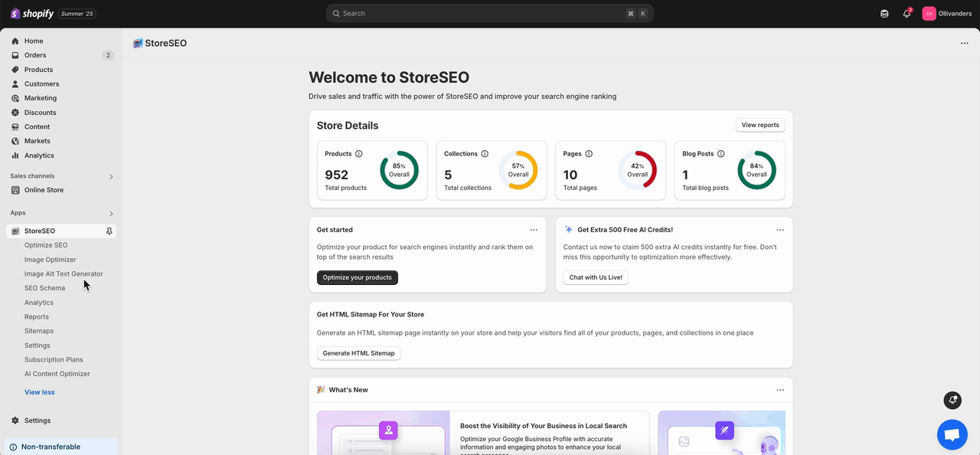The height and width of the screenshot is (455, 980).
Task: Click the StoreSEO app icon in sidebar
Action: (x=15, y=231)
